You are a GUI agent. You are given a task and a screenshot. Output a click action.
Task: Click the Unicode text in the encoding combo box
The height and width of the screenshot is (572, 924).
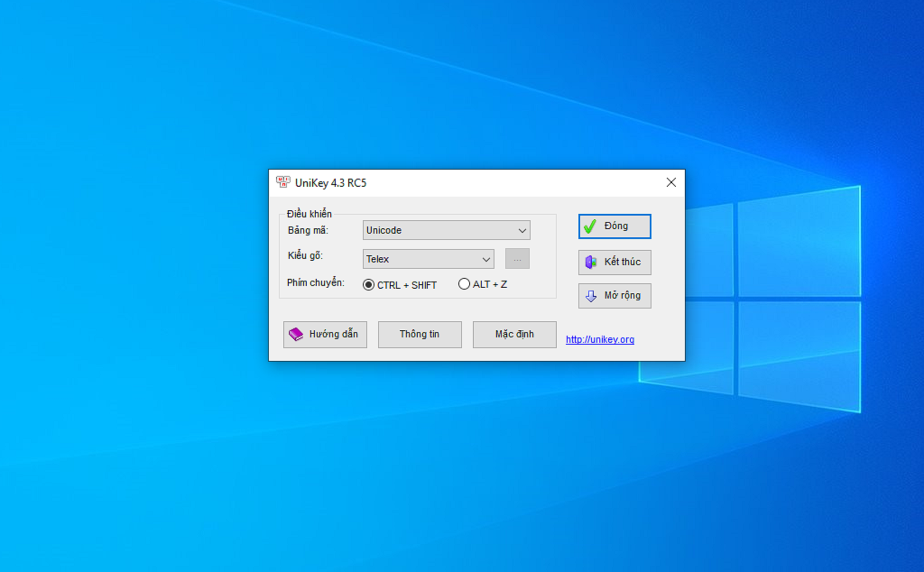click(x=383, y=230)
